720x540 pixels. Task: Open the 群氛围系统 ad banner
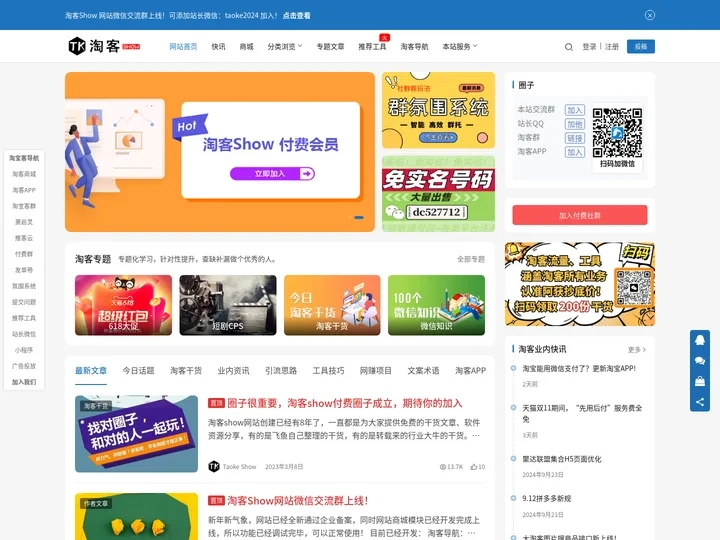click(439, 110)
